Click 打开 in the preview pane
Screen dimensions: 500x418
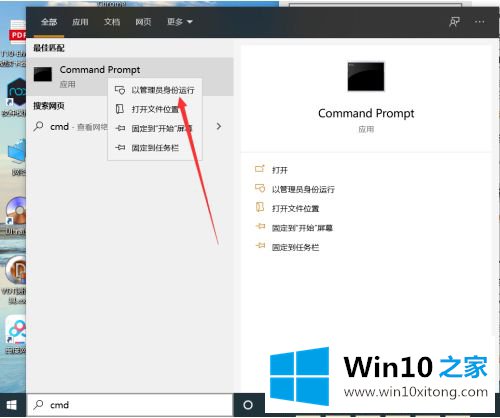click(x=280, y=170)
